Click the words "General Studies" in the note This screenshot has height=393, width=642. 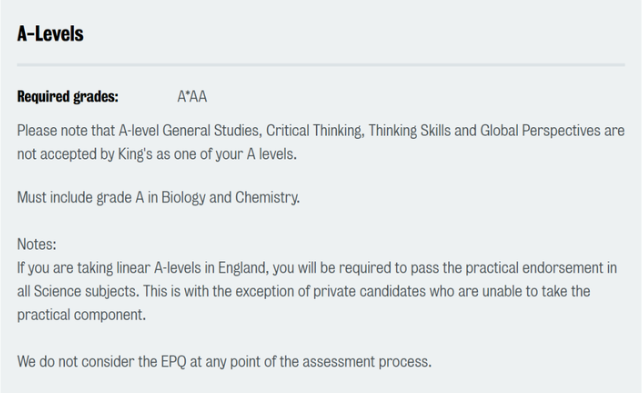(211, 131)
